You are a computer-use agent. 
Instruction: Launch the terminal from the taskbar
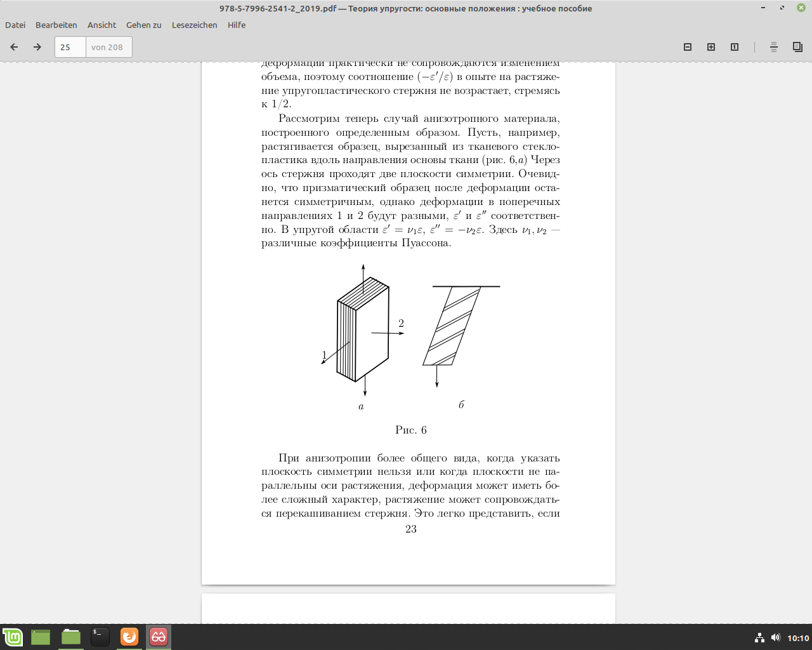100,637
